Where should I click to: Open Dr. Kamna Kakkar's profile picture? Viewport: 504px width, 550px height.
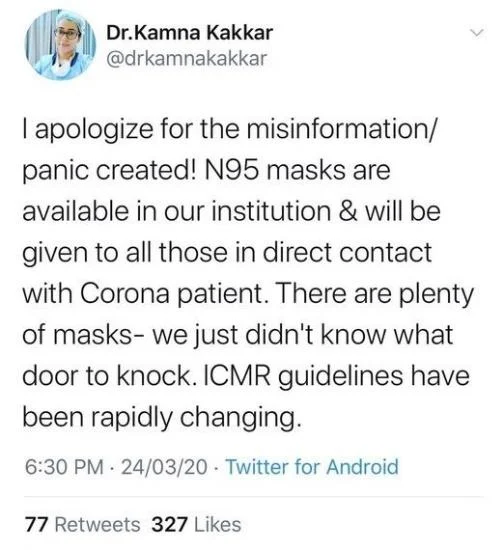coord(61,45)
